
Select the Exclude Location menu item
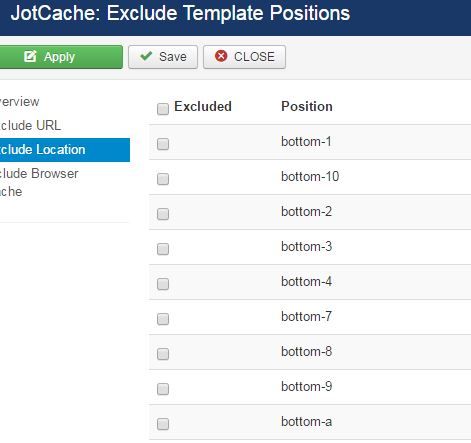[x=65, y=150]
